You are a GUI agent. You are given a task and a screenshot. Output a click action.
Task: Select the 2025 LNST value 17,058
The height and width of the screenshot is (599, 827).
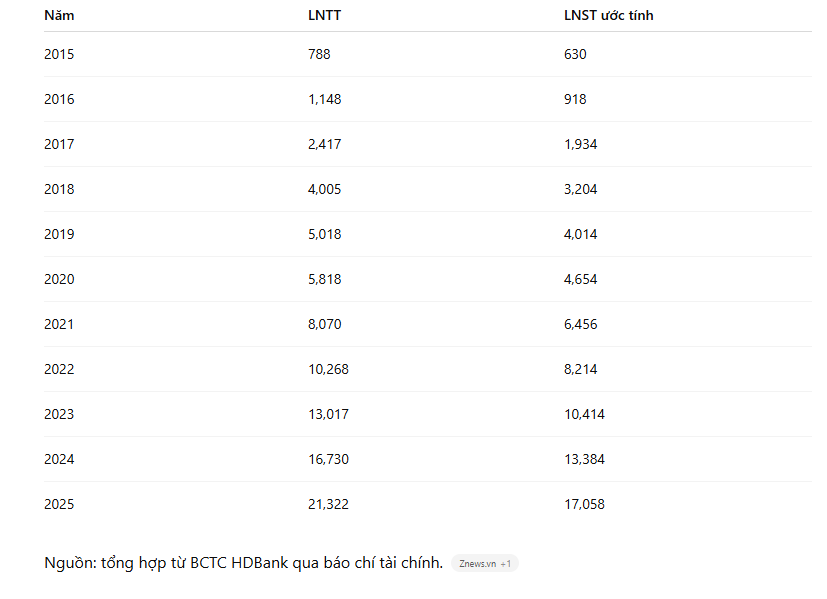point(584,504)
